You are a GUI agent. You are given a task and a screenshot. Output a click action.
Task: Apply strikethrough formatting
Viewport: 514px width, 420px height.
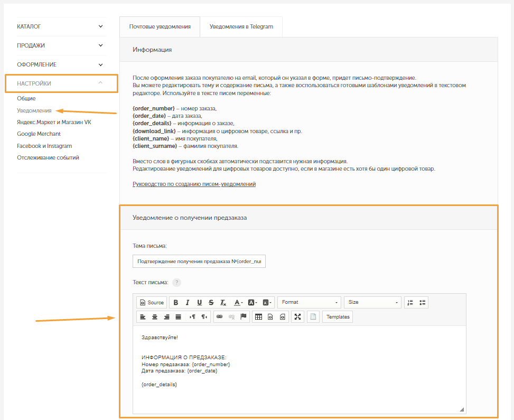tap(211, 302)
